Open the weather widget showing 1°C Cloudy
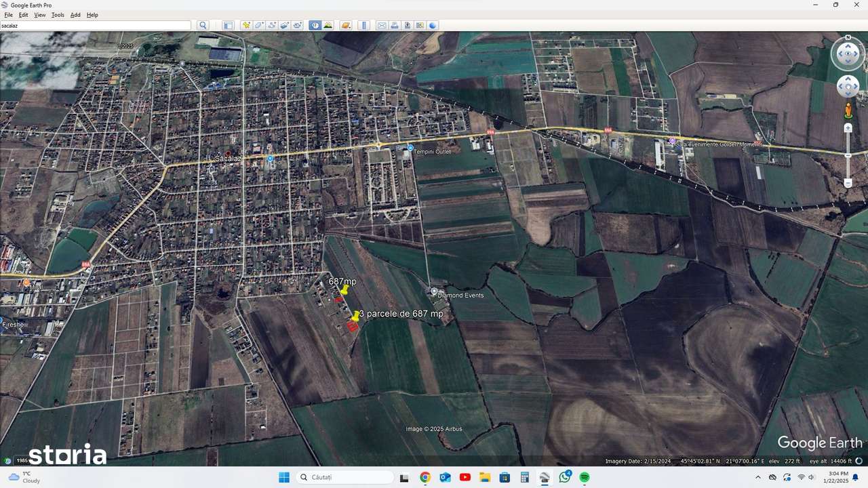Image resolution: width=868 pixels, height=488 pixels. point(24,477)
